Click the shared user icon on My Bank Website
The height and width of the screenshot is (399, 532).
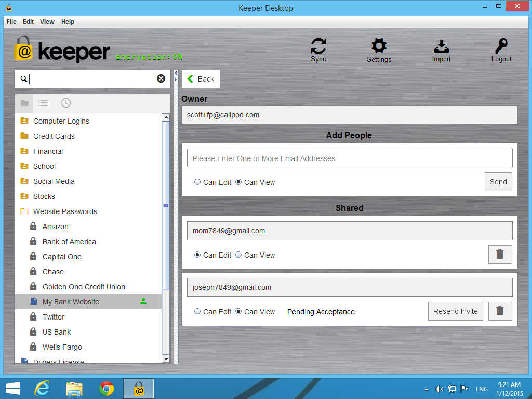[x=143, y=302]
